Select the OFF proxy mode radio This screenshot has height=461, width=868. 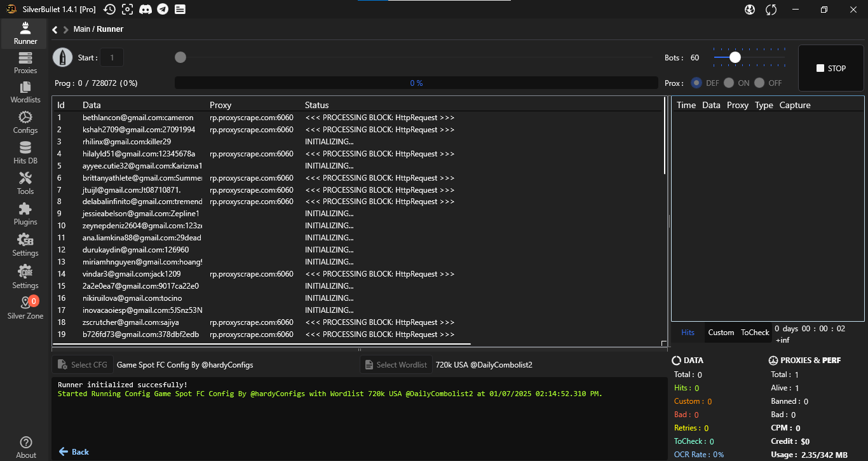pos(759,83)
